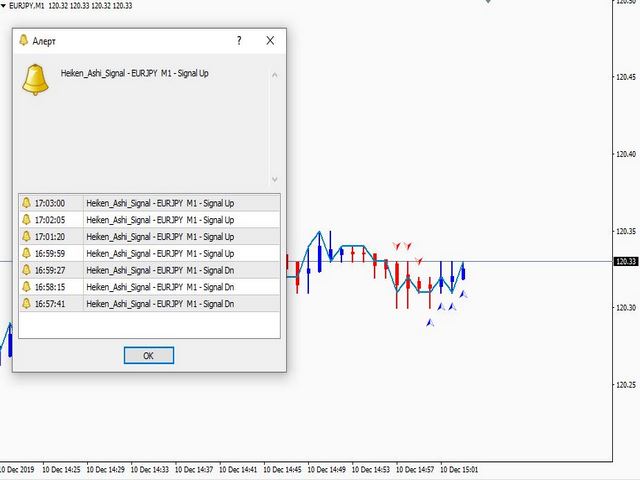This screenshot has height=480, width=640.
Task: Click the bell icon in the 16:58:15 row
Action: (x=27, y=287)
